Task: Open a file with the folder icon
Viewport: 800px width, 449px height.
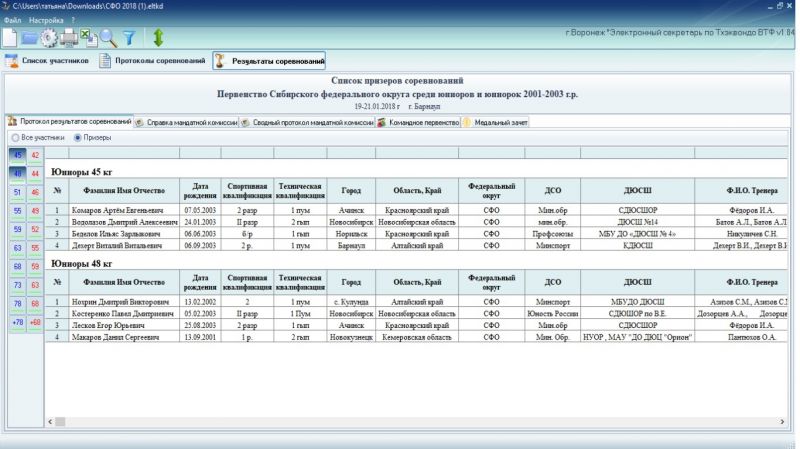Action: coord(30,38)
